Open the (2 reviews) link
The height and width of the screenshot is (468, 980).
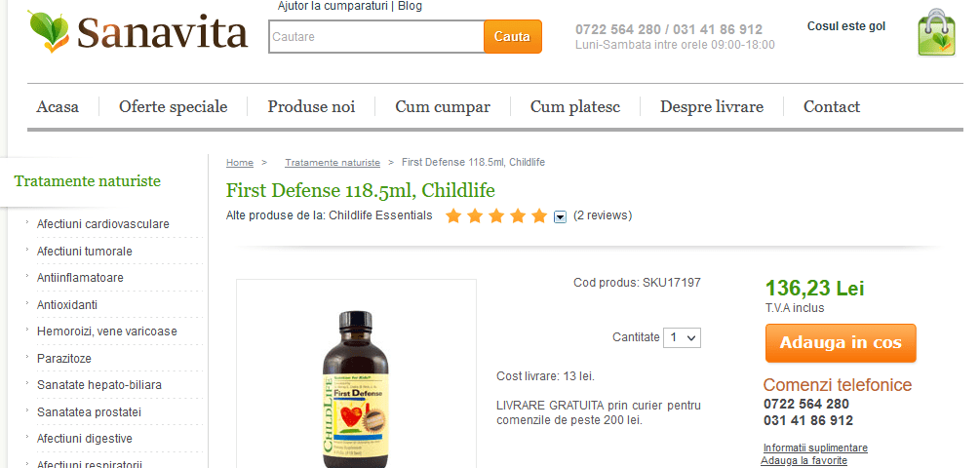[x=603, y=215]
